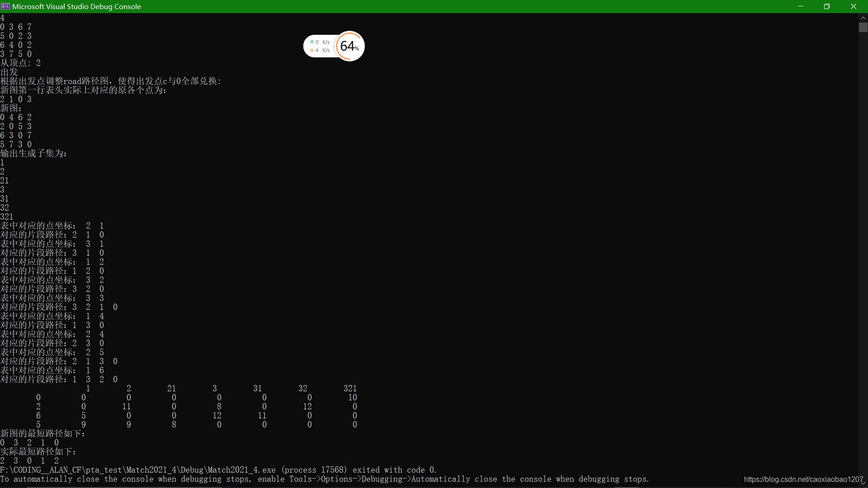Click the orange download speed arrow

[312, 50]
